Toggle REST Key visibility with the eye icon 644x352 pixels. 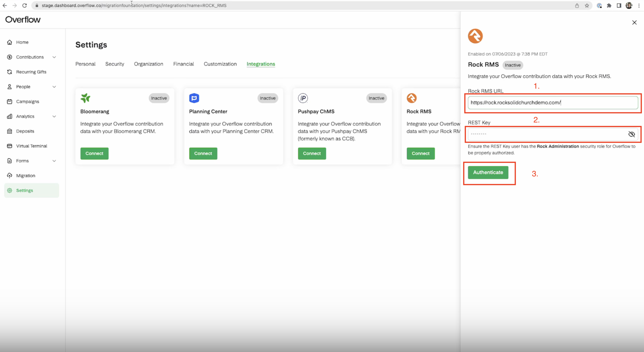pos(631,134)
